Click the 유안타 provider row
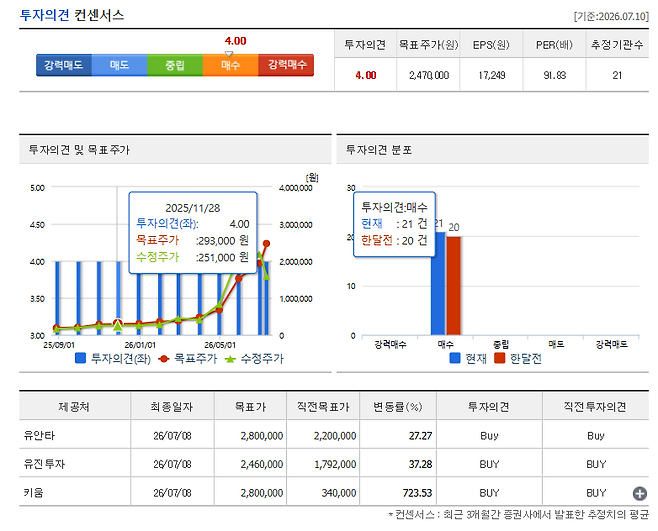658x531 pixels. pyautogui.click(x=334, y=436)
